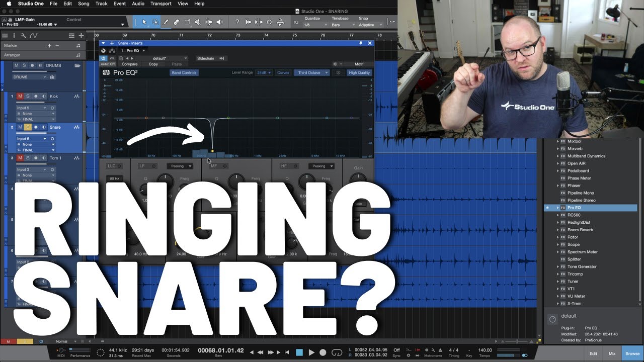Open the Snap Adaptive dropdown
Screen dimensions: 644x362
pyautogui.click(x=369, y=25)
